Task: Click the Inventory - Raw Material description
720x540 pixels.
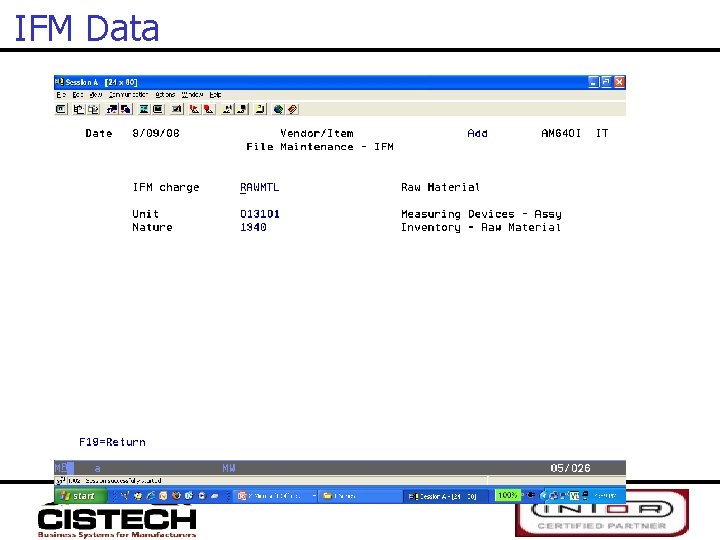Action: click(481, 227)
